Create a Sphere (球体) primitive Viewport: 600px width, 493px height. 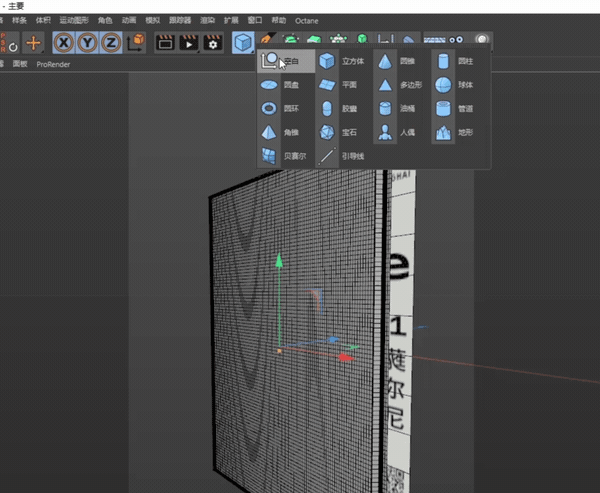tap(456, 85)
